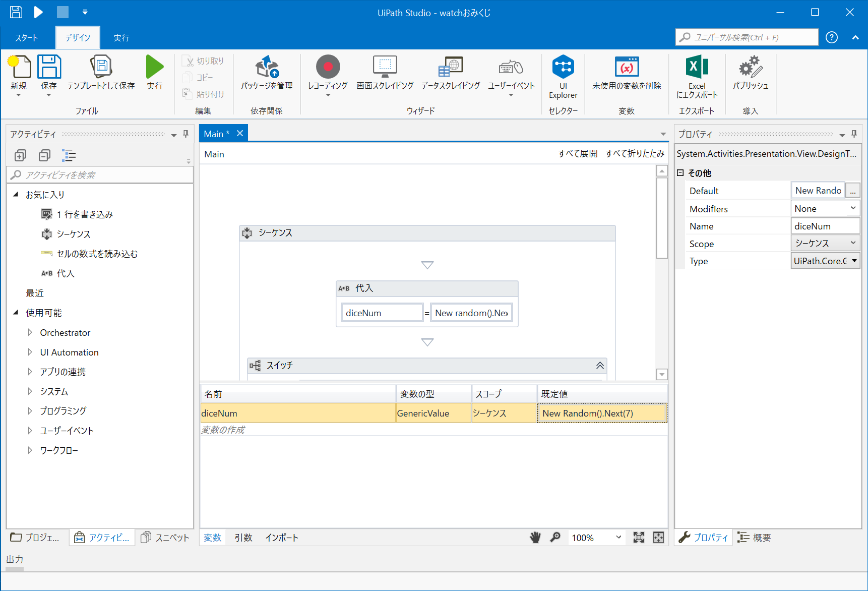Click the fit to screen icon
This screenshot has width=868, height=591.
coord(639,538)
